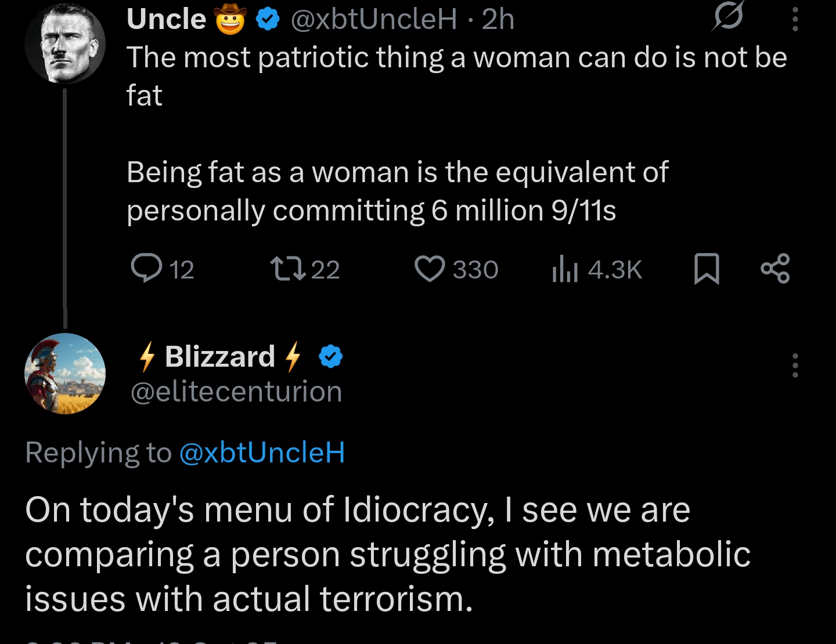Bookmark Uncle's tweet
The width and height of the screenshot is (836, 644).
[x=707, y=269]
